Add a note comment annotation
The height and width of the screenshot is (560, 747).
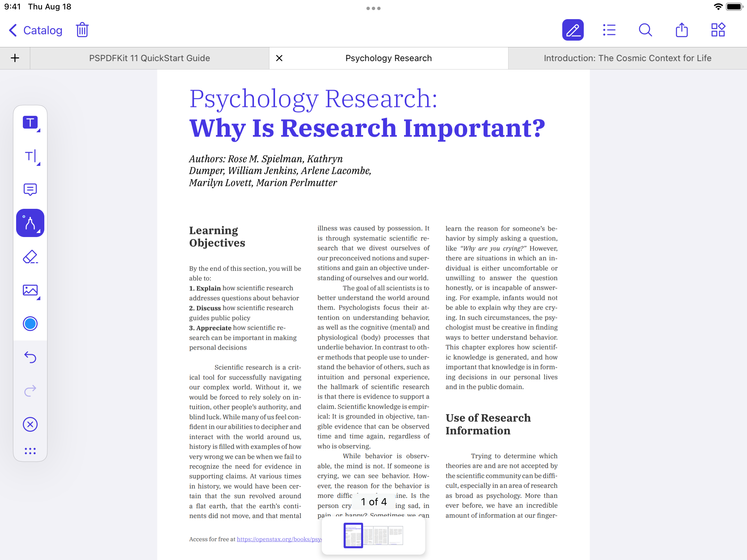[30, 189]
